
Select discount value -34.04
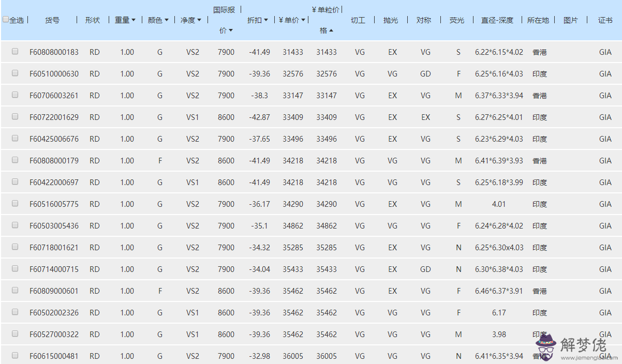(259, 269)
